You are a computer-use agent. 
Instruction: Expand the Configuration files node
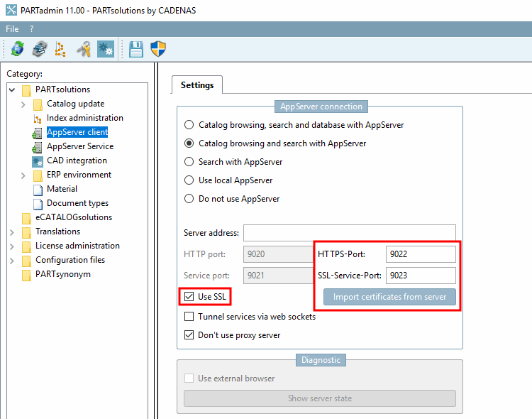[12, 261]
